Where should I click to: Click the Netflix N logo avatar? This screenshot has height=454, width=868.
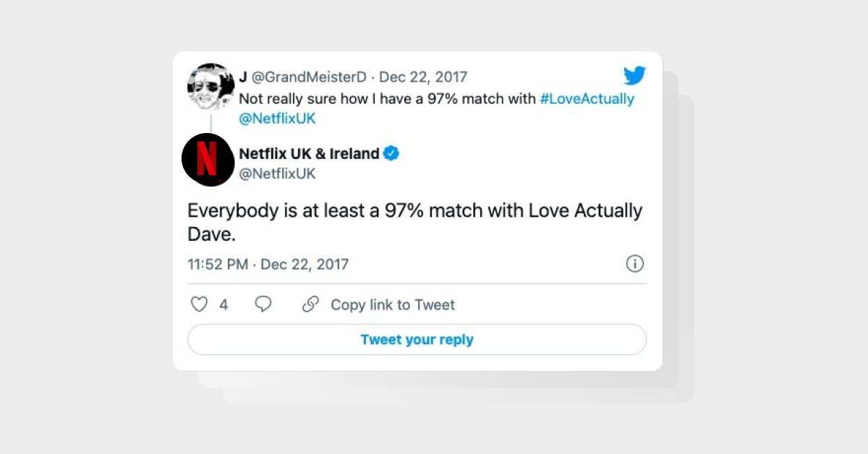pyautogui.click(x=208, y=159)
